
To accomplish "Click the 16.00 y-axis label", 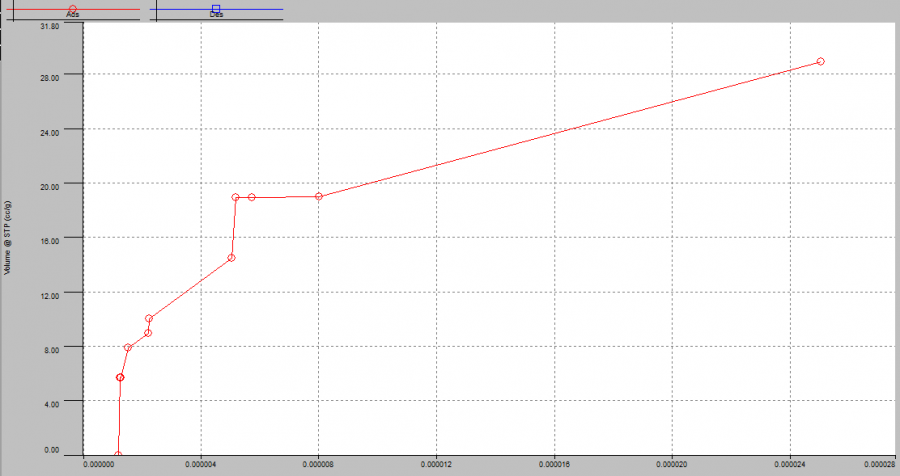I will point(50,241).
